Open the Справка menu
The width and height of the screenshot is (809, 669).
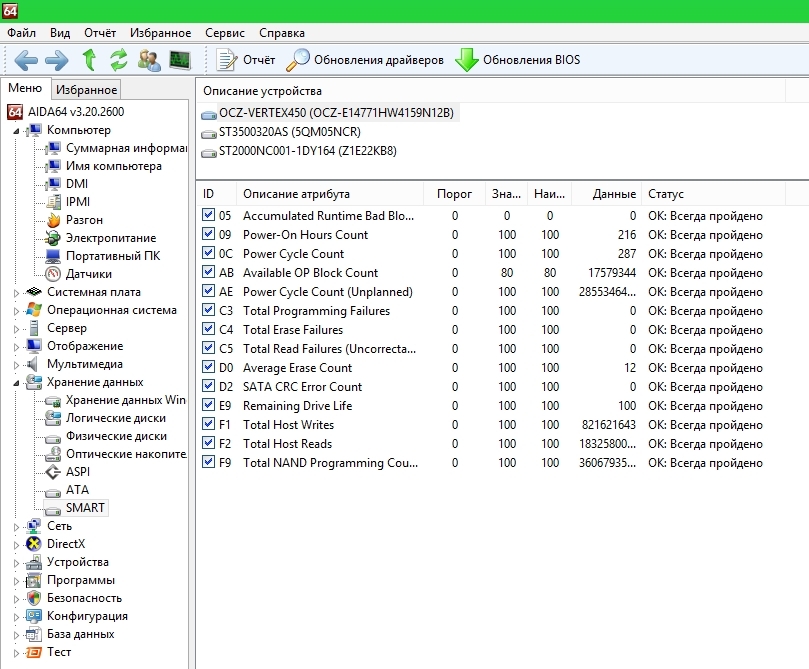282,33
